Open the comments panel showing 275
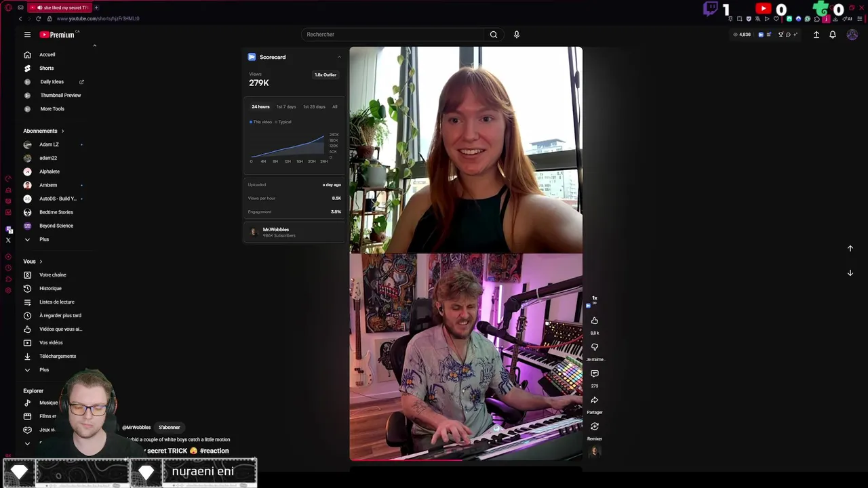The height and width of the screenshot is (488, 868). pyautogui.click(x=595, y=373)
